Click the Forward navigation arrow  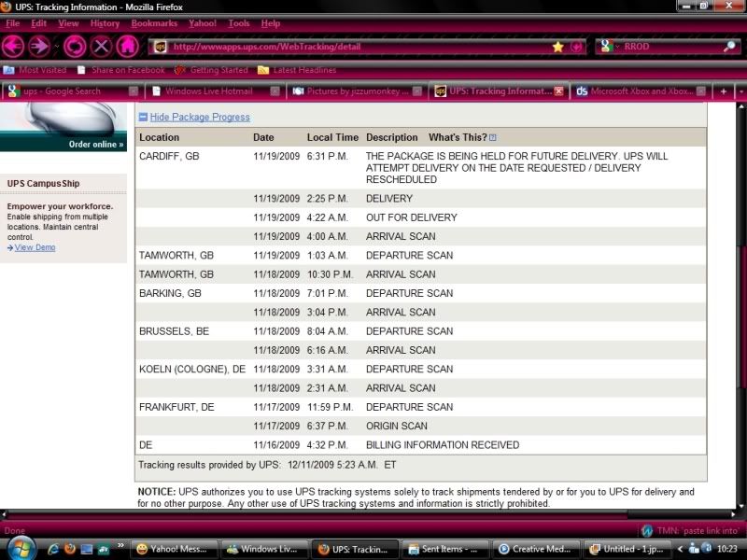[39, 46]
